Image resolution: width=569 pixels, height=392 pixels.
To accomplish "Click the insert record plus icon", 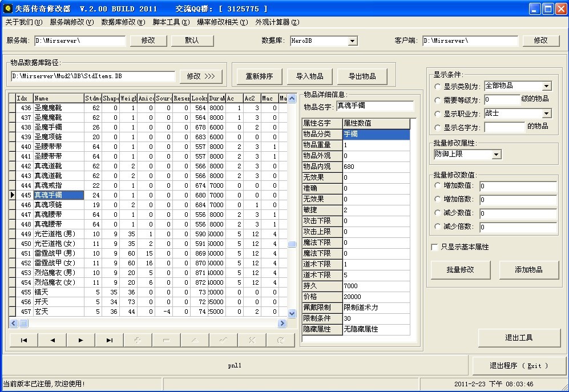I will pyautogui.click(x=138, y=340).
